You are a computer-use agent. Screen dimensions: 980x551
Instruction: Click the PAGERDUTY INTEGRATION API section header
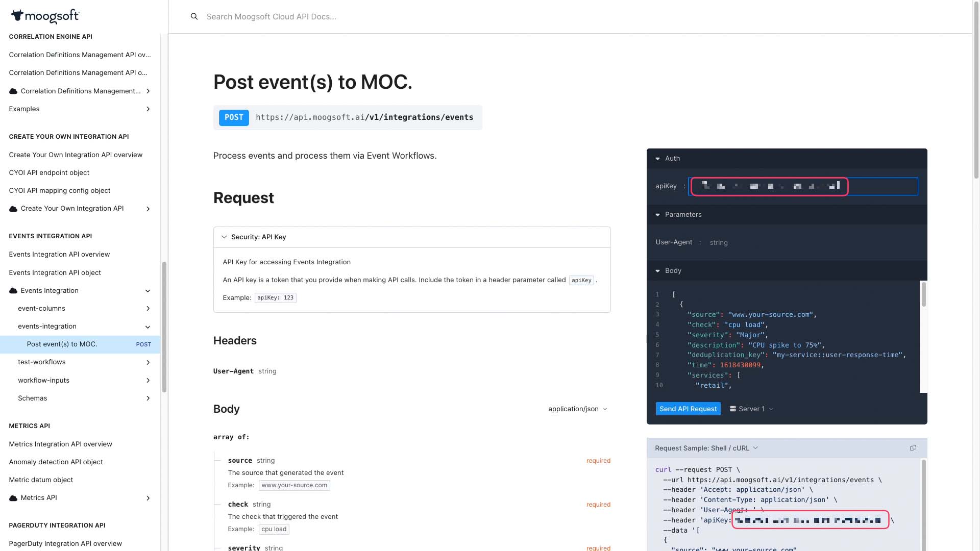57,525
